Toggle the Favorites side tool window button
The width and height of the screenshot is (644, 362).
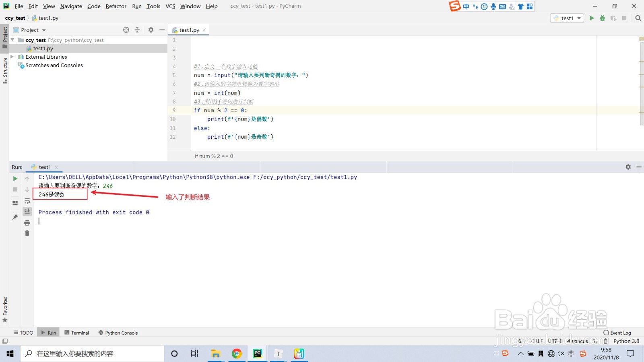5,310
